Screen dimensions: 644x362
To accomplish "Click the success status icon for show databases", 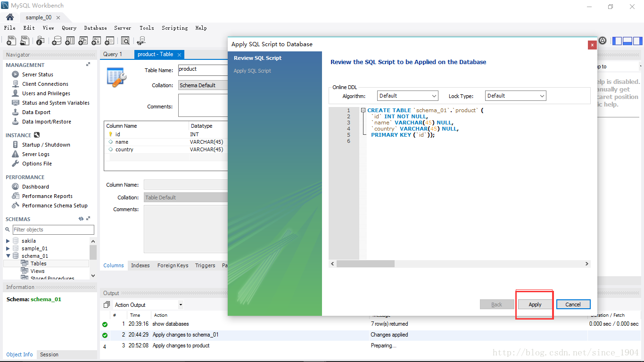I will coord(105,324).
